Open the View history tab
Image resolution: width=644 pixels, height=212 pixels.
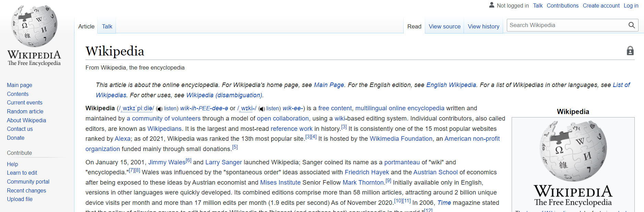[x=484, y=26]
